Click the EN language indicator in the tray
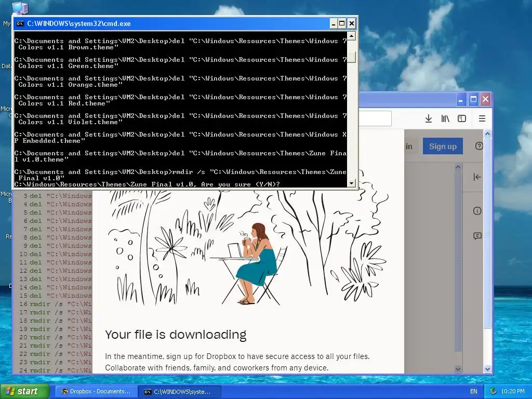 (x=474, y=392)
